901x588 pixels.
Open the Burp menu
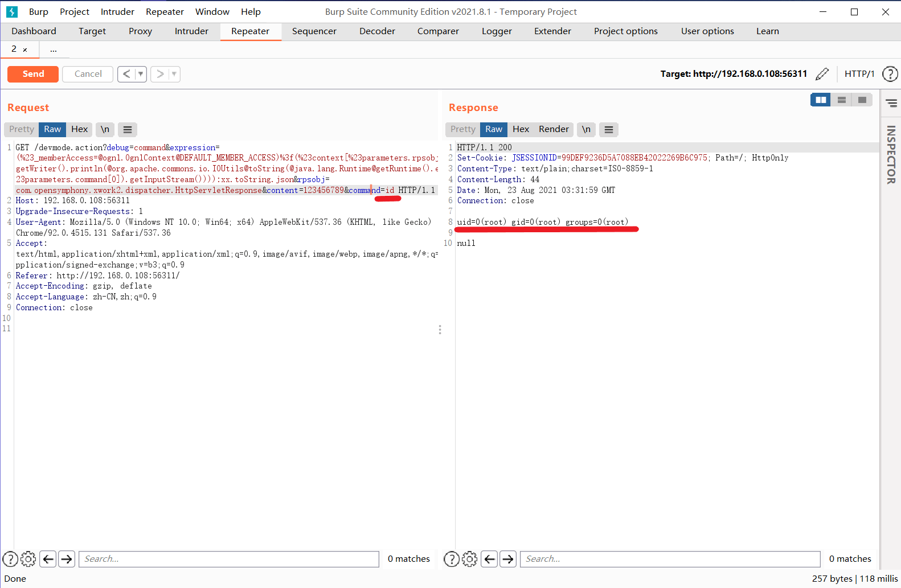coord(39,11)
